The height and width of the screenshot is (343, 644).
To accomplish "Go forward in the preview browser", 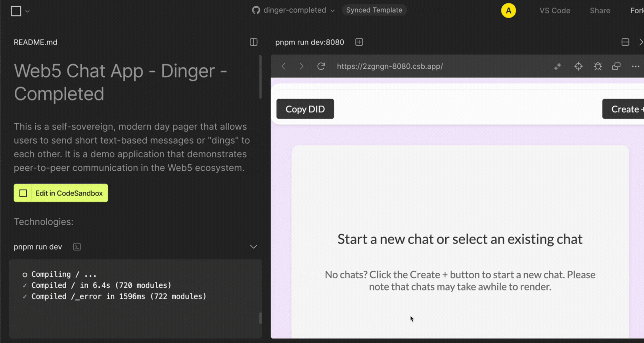I will click(x=301, y=66).
